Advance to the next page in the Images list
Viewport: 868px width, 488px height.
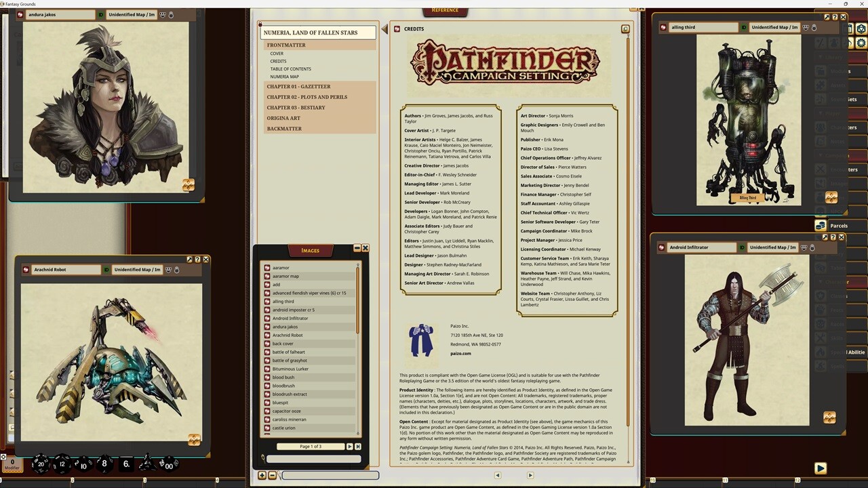click(x=350, y=446)
